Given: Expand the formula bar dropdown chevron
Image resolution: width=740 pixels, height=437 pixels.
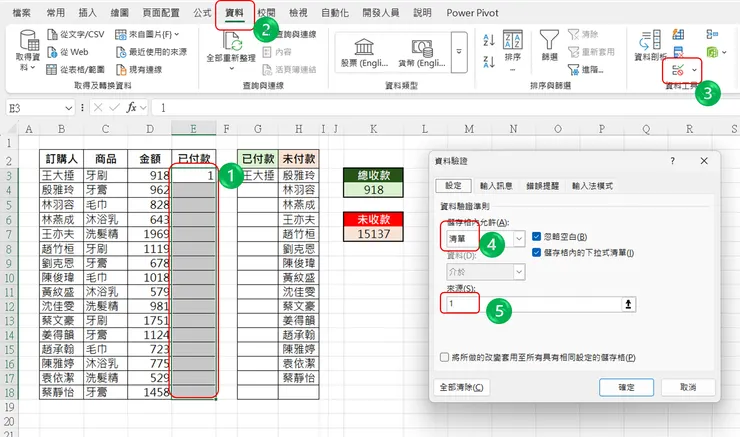Looking at the screenshot, I should pos(143,108).
